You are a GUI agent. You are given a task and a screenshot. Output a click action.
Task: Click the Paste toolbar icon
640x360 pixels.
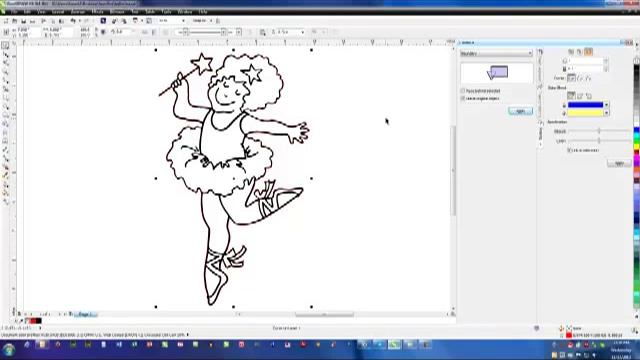[x=61, y=21]
